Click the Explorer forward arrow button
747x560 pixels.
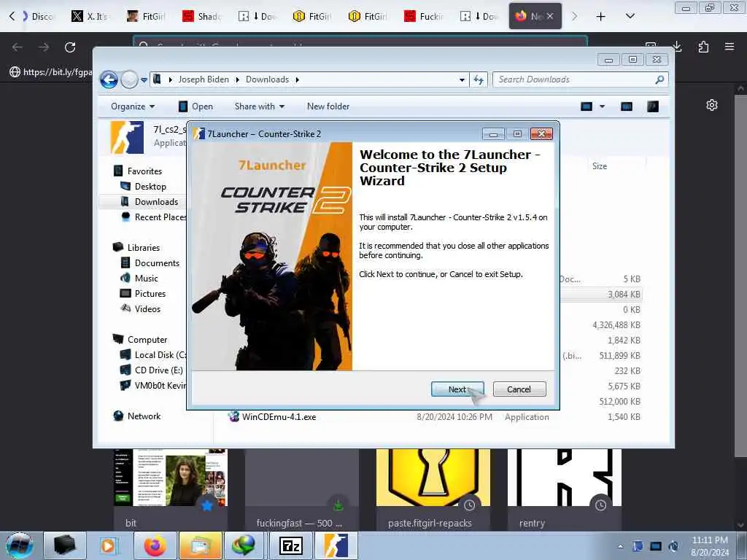pyautogui.click(x=129, y=79)
